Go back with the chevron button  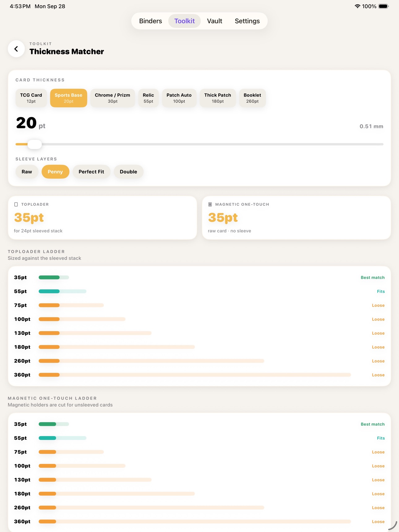click(16, 49)
